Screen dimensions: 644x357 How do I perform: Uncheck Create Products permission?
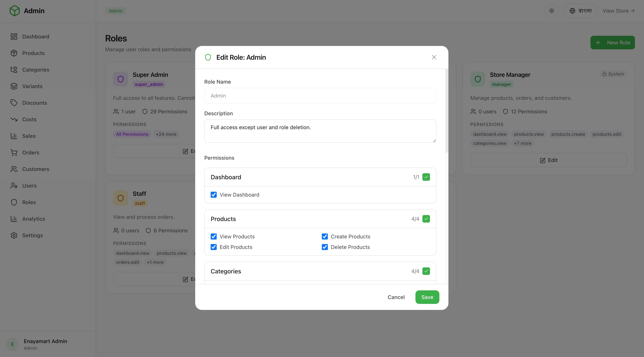click(325, 236)
